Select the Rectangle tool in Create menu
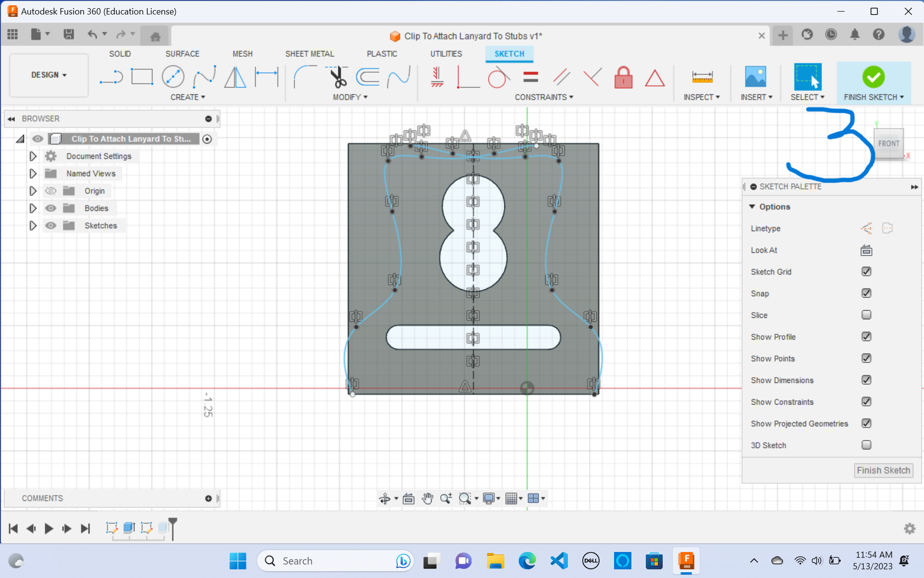924x578 pixels. click(x=141, y=76)
